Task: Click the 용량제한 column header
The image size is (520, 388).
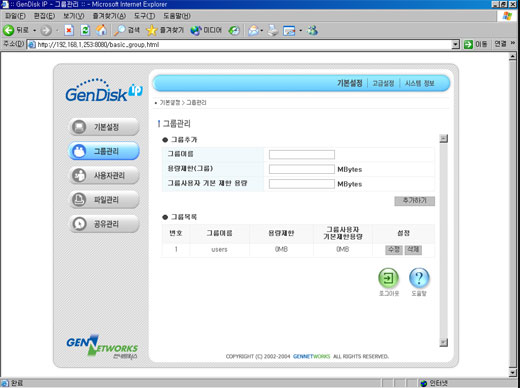Action: (x=281, y=233)
